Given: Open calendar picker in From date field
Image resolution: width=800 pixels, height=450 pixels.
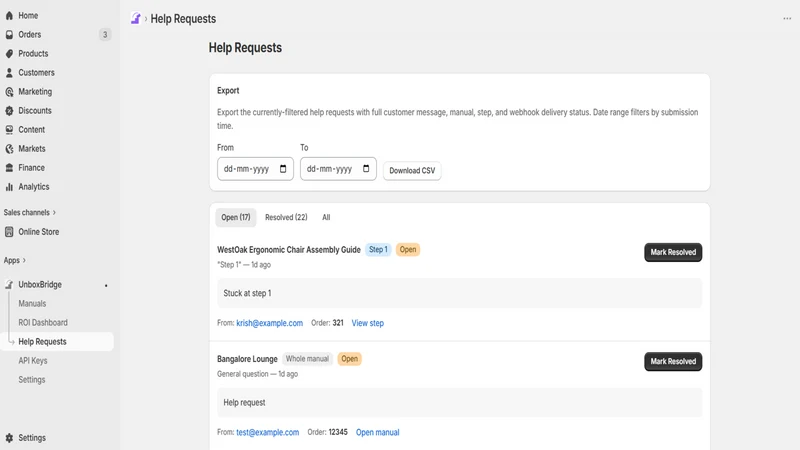Looking at the screenshot, I should 283,169.
